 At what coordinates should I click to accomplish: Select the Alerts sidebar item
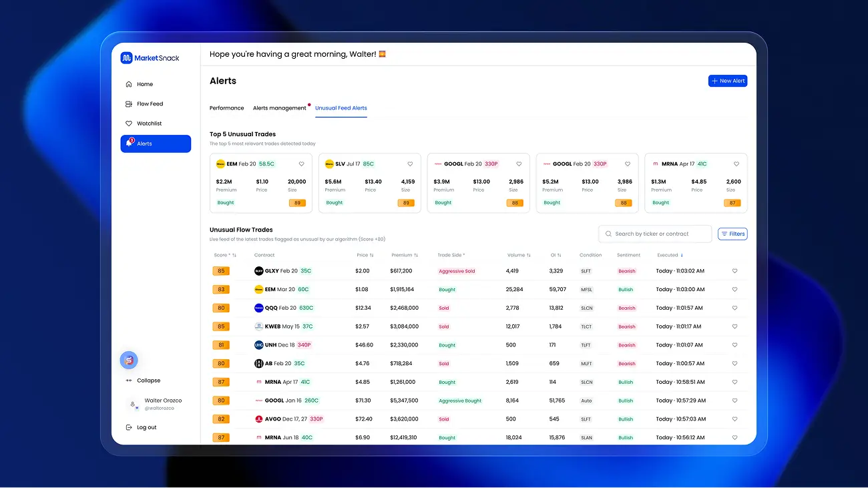point(156,144)
